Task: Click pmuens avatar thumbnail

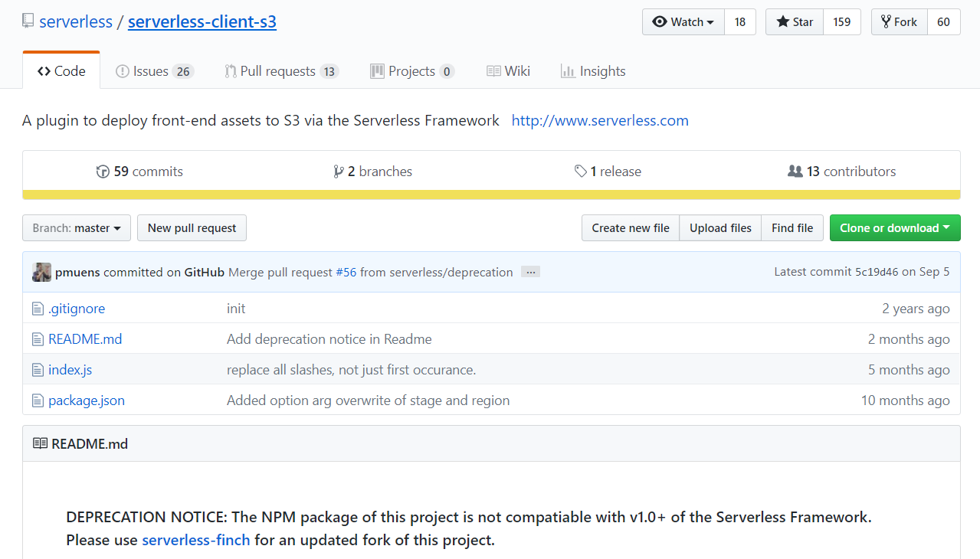Action: coord(41,272)
